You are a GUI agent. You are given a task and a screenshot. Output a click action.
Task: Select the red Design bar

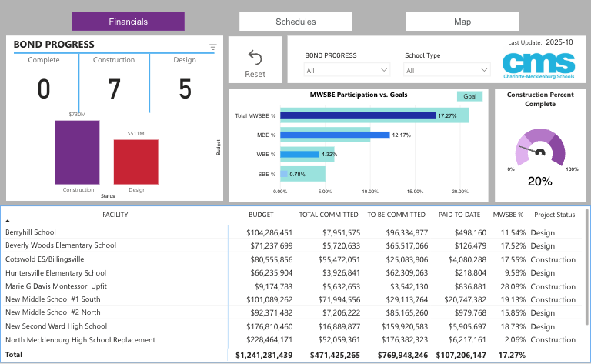pos(135,162)
